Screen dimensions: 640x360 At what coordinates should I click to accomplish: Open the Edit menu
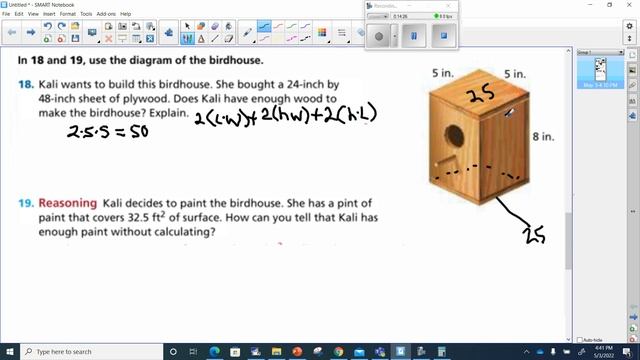click(19, 14)
